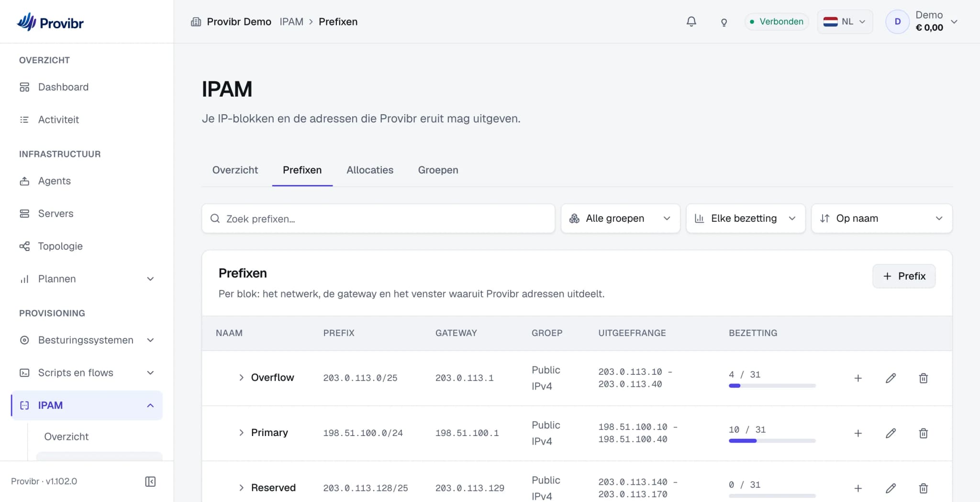Collapse the IPAM sidebar section

coord(87,405)
